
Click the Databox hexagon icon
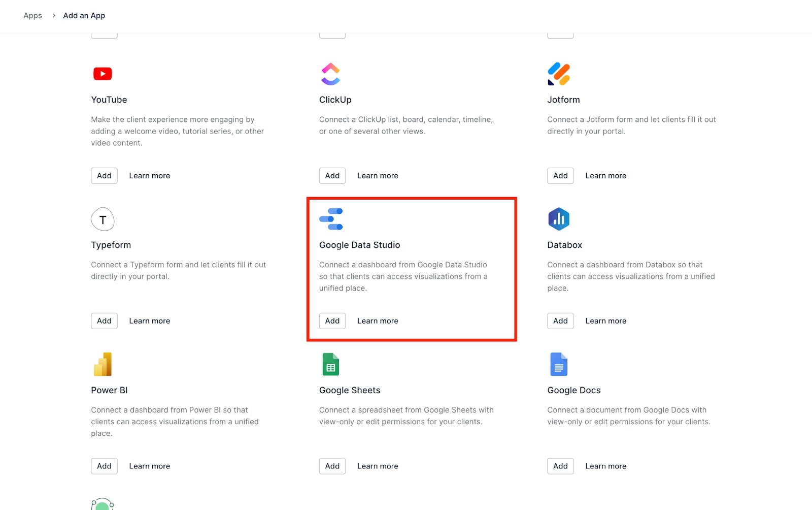click(x=559, y=219)
